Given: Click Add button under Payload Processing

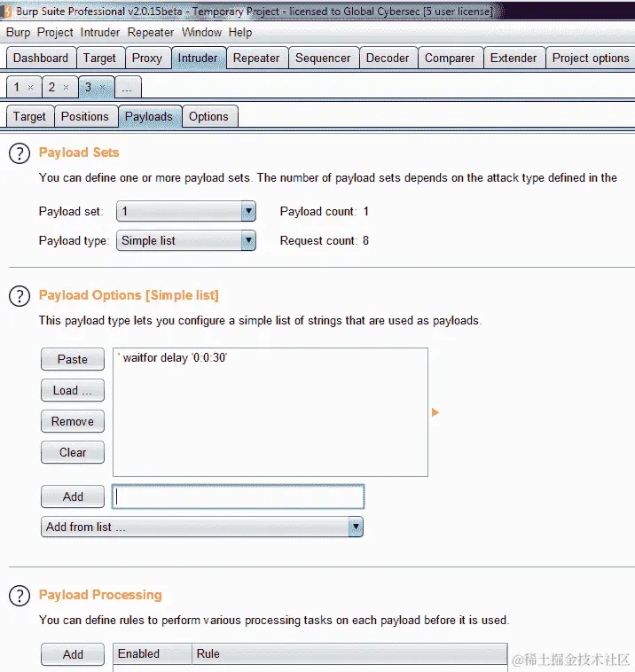Looking at the screenshot, I should click(x=73, y=654).
